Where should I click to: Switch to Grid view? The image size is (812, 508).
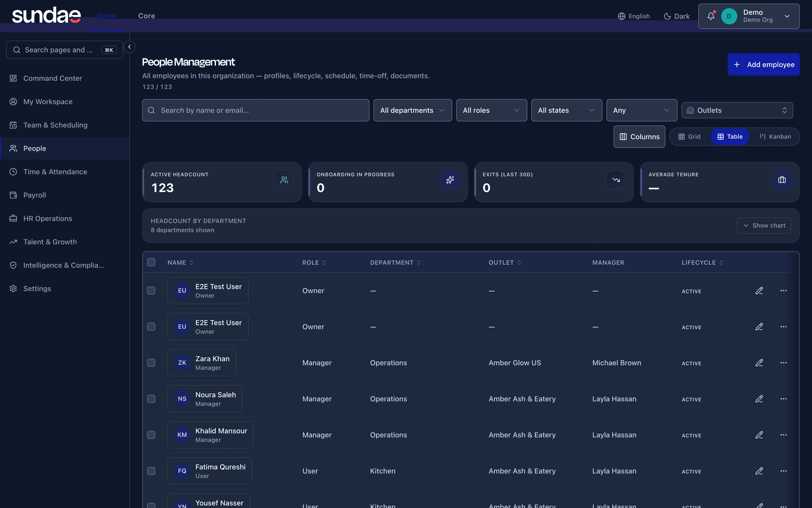tap(689, 137)
